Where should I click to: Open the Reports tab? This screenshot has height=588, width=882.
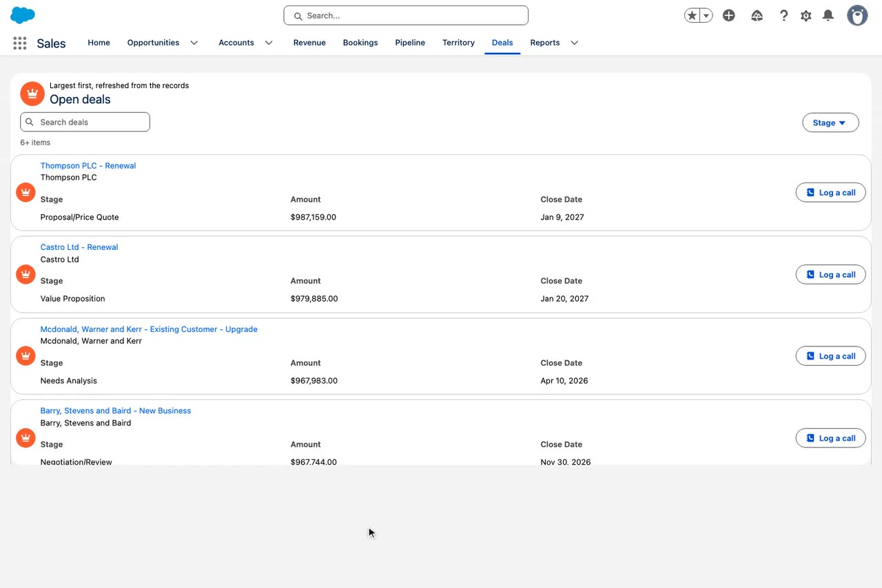point(544,43)
